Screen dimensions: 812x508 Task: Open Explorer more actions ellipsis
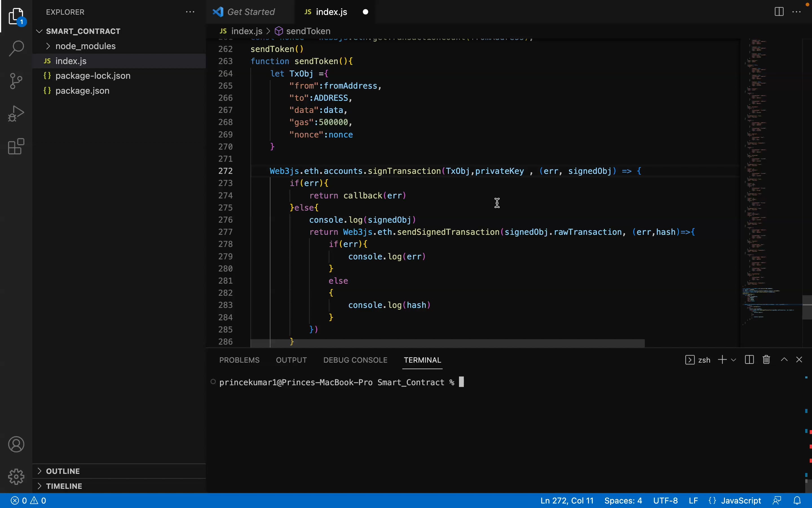point(190,12)
